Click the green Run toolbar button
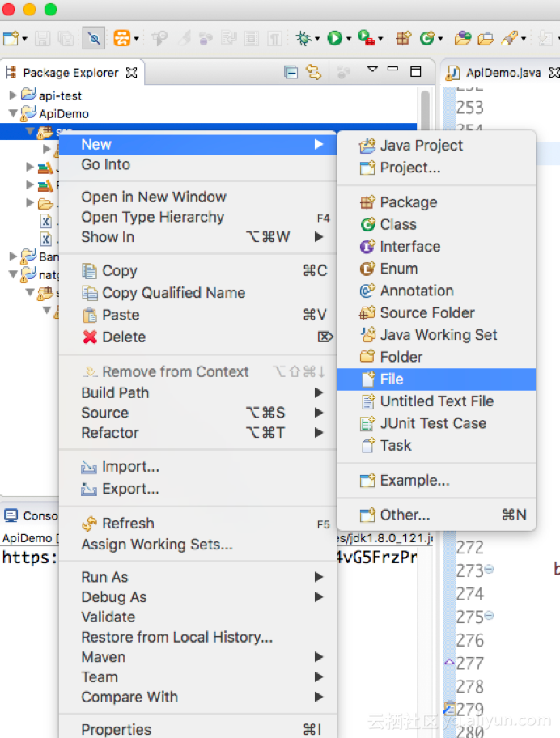Image resolution: width=560 pixels, height=738 pixels. [x=334, y=38]
